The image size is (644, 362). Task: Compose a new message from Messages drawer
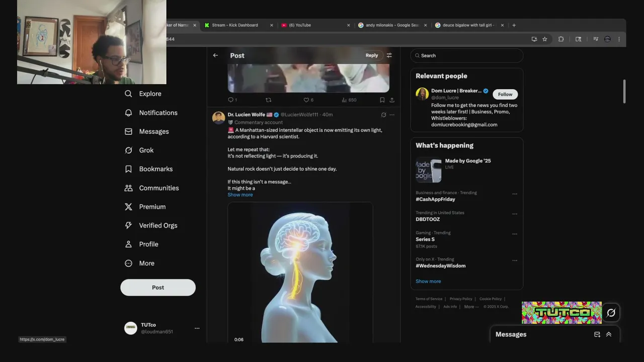[x=597, y=334]
